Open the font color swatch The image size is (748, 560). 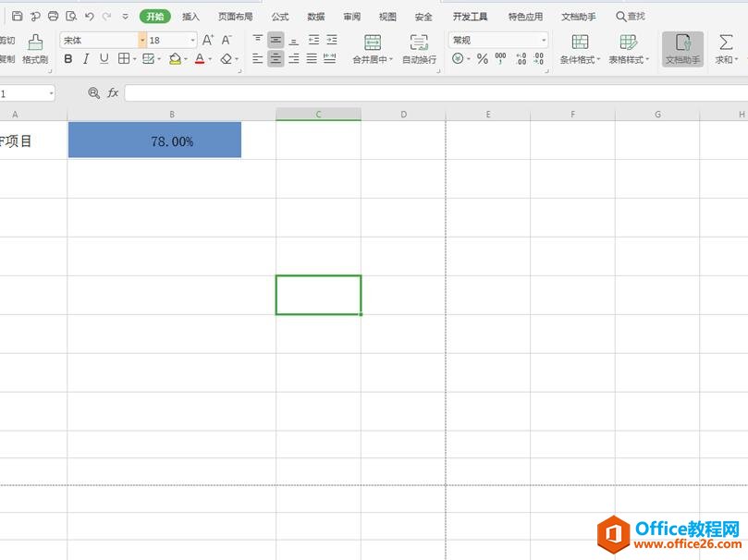(x=199, y=59)
